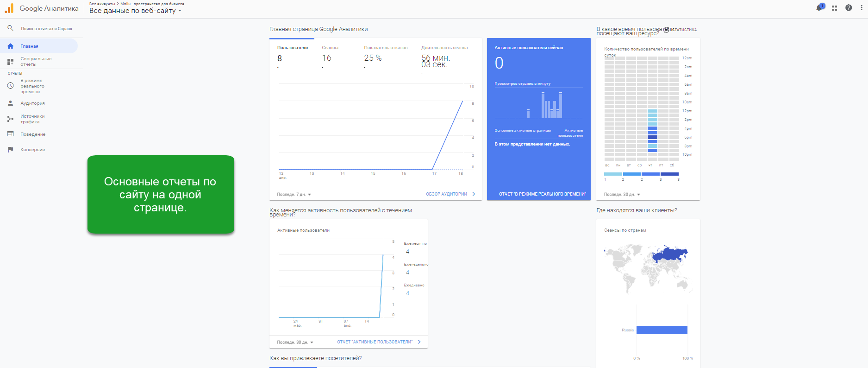Click the Главная страница Google Аналитики heading
The image size is (868, 368).
318,29
